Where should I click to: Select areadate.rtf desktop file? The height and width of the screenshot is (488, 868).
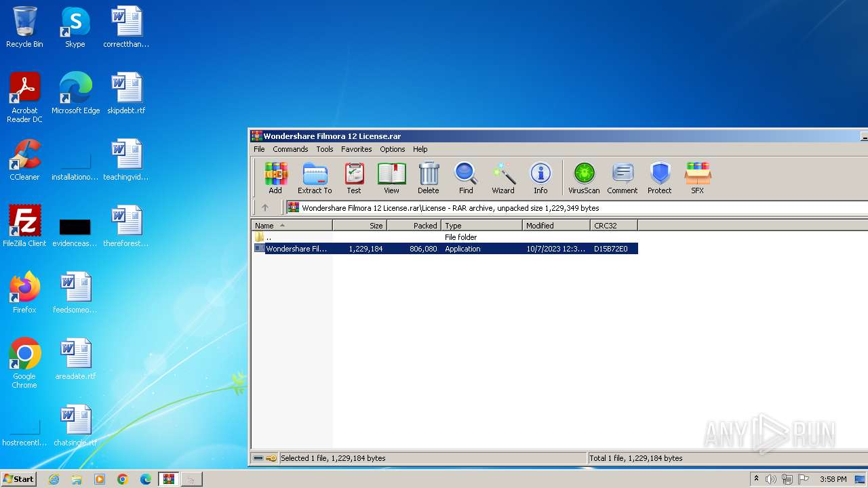point(75,360)
